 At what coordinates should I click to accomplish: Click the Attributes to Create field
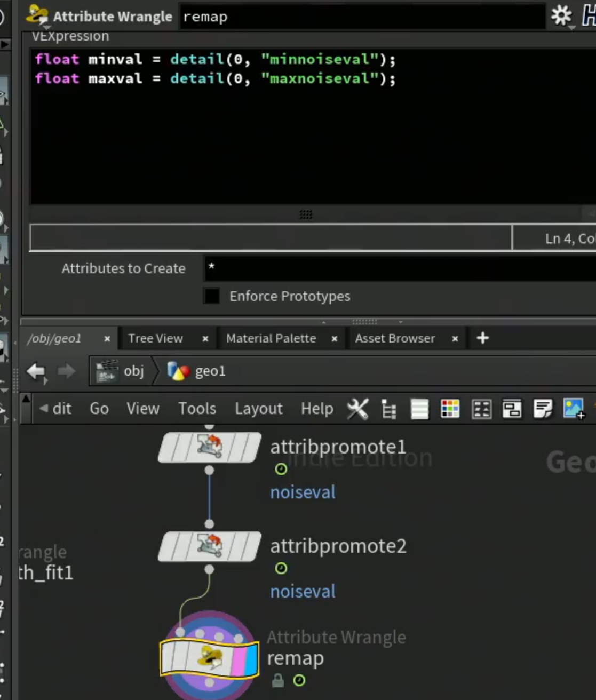[x=399, y=268]
